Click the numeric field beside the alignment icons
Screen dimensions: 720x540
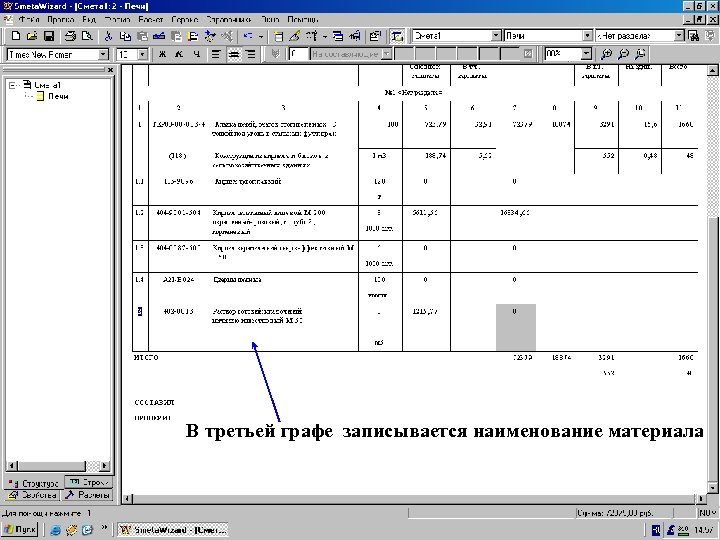(298, 54)
